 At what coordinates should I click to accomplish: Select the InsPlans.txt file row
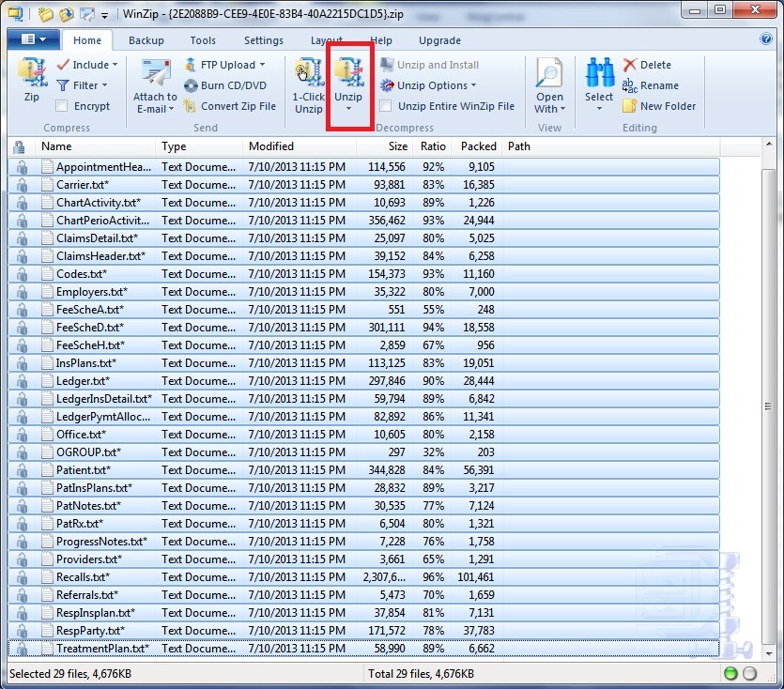[x=364, y=363]
